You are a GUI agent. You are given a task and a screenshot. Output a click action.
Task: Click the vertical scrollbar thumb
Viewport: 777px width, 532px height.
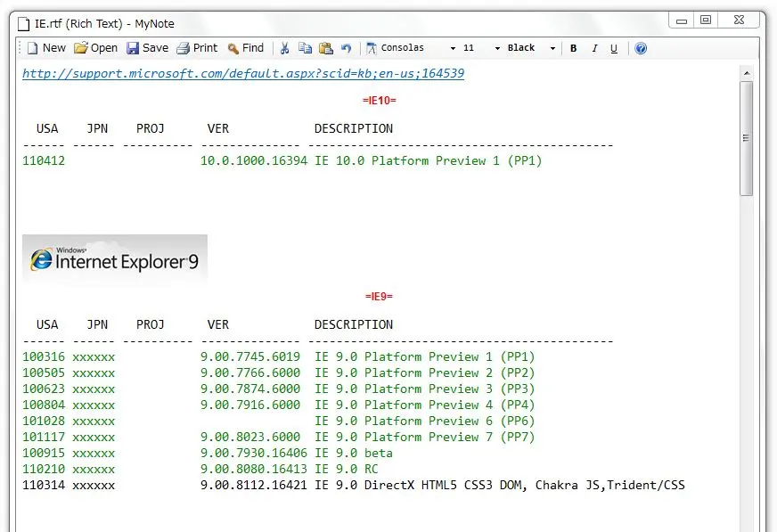point(746,138)
